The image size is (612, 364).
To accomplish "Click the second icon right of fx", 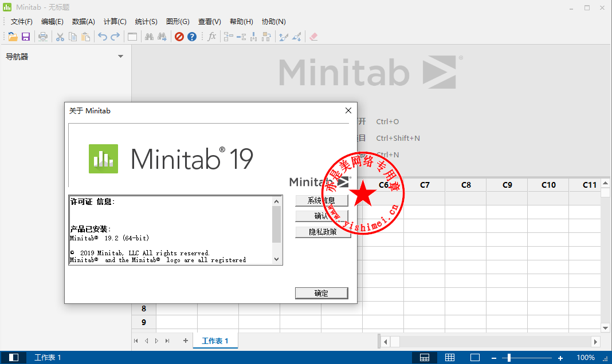I will coord(241,37).
